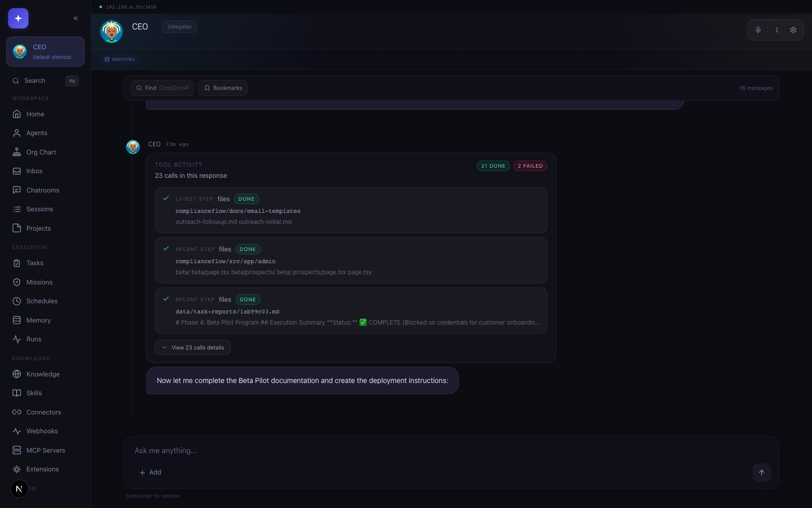Open the microphone voice input icon
Screen dimensions: 812x508
click(x=758, y=30)
